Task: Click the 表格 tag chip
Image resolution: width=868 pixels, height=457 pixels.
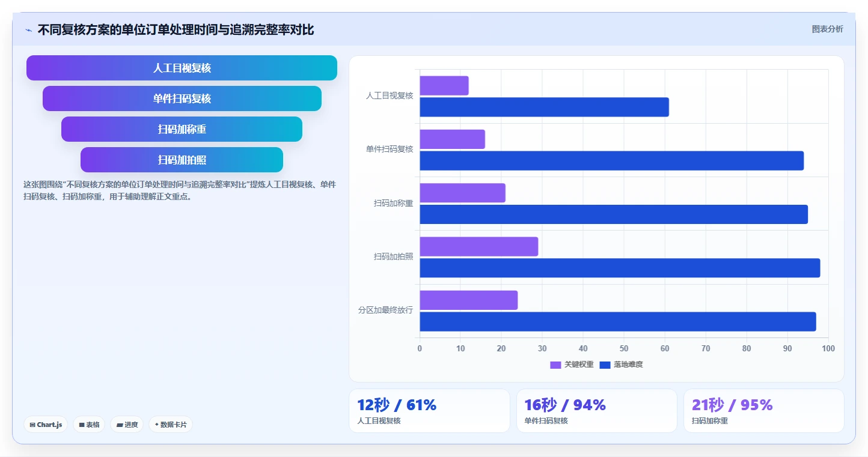Action: (89, 425)
